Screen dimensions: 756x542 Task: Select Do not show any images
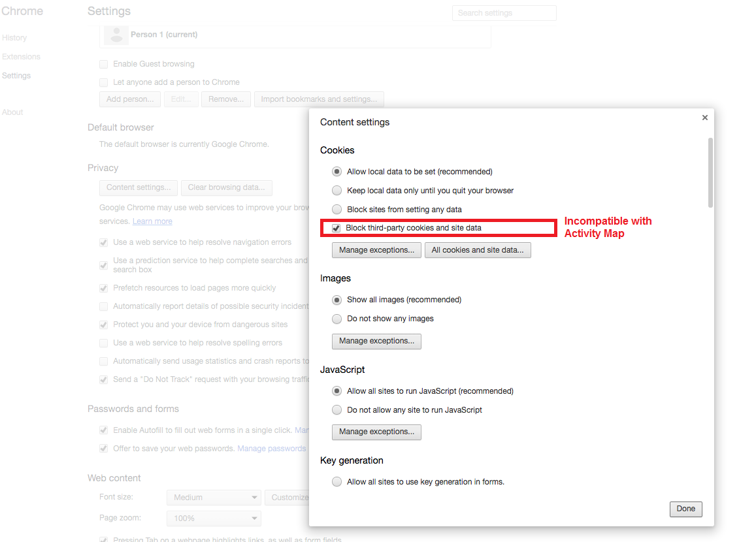337,319
